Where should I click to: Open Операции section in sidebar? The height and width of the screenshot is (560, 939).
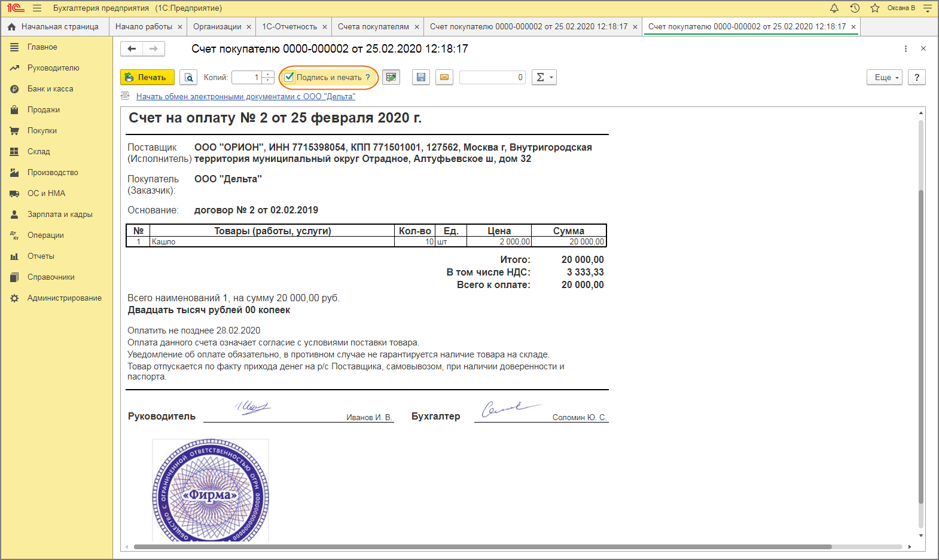click(57, 235)
